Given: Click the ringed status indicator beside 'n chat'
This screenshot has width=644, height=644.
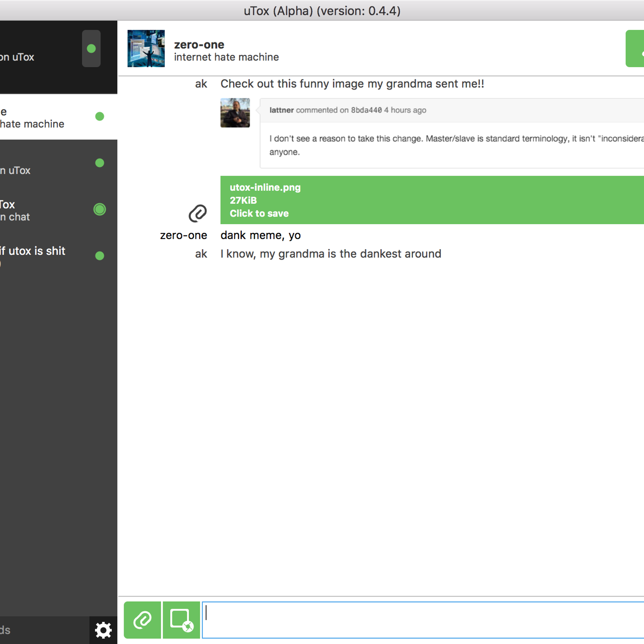Looking at the screenshot, I should [99, 209].
